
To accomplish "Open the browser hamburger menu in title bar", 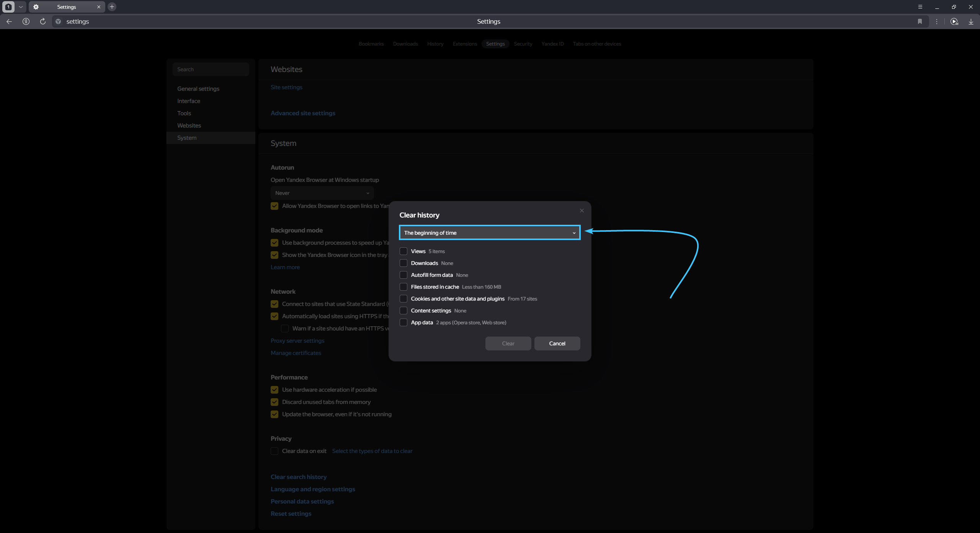I will click(920, 7).
